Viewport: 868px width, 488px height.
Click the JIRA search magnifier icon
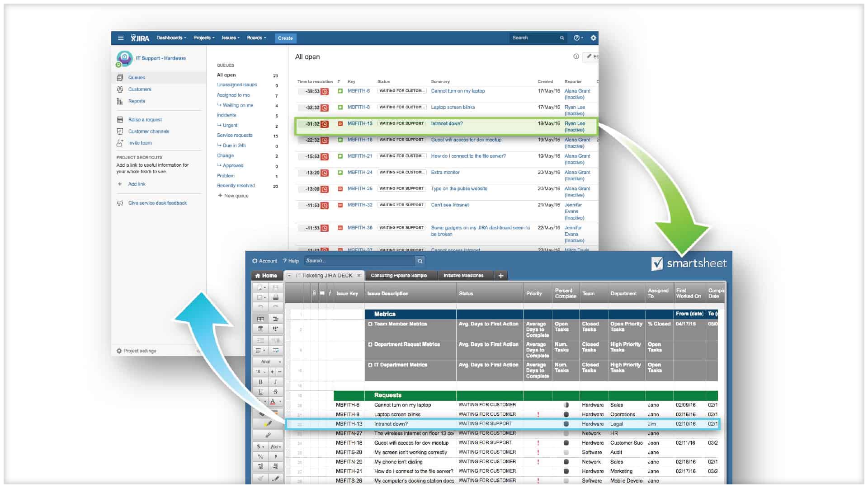(x=562, y=38)
